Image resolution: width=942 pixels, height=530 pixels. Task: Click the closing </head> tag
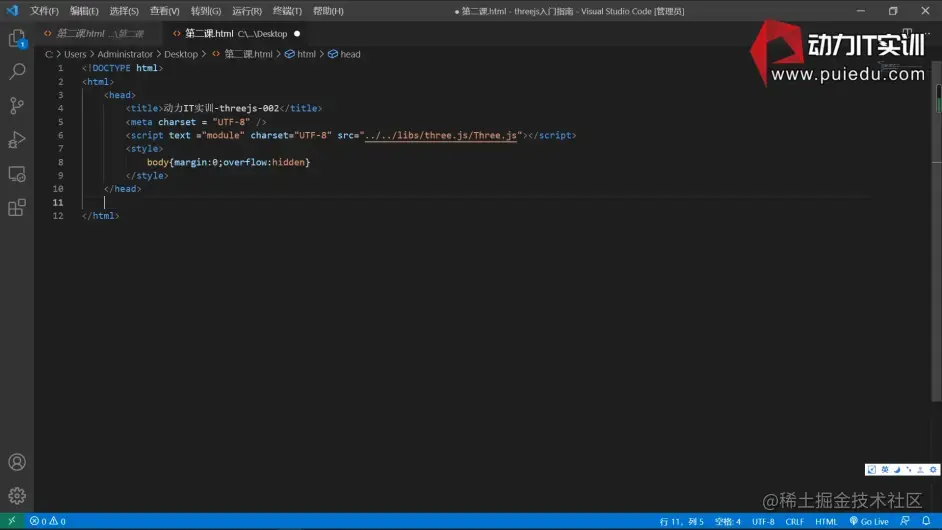(x=123, y=189)
